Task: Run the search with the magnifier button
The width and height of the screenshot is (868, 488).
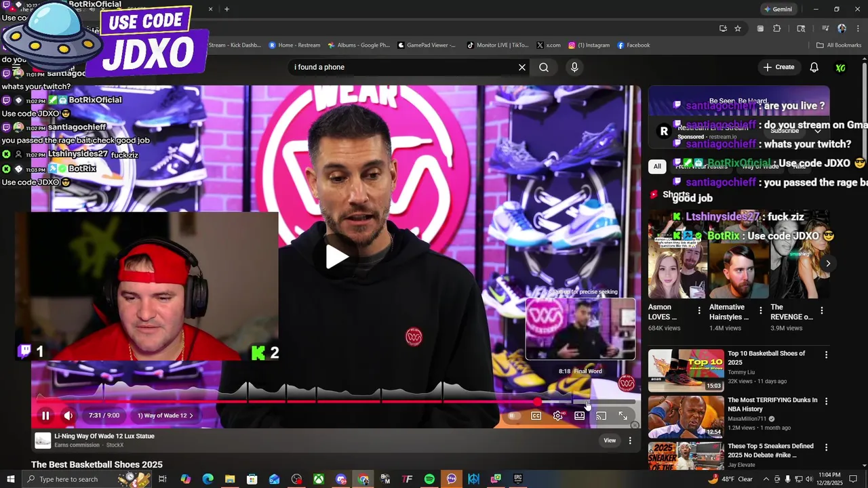Action: point(544,67)
